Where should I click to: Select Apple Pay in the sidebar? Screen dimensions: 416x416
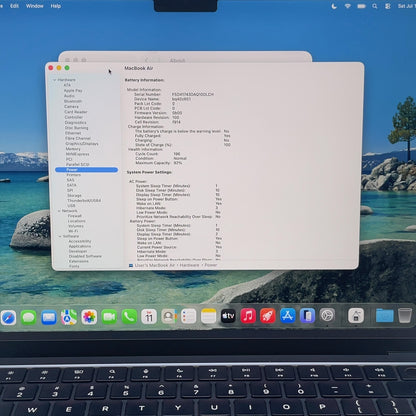point(73,91)
